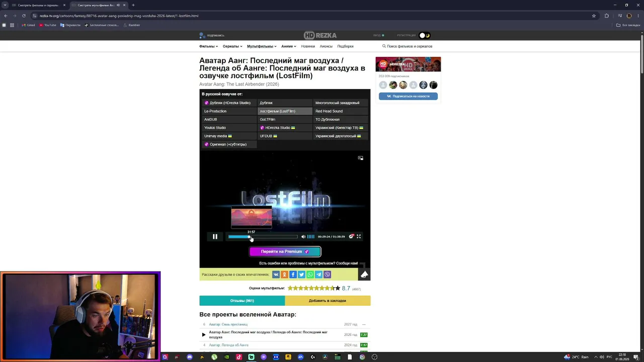Share on Twitter icon
The width and height of the screenshot is (644, 362).
click(301, 275)
